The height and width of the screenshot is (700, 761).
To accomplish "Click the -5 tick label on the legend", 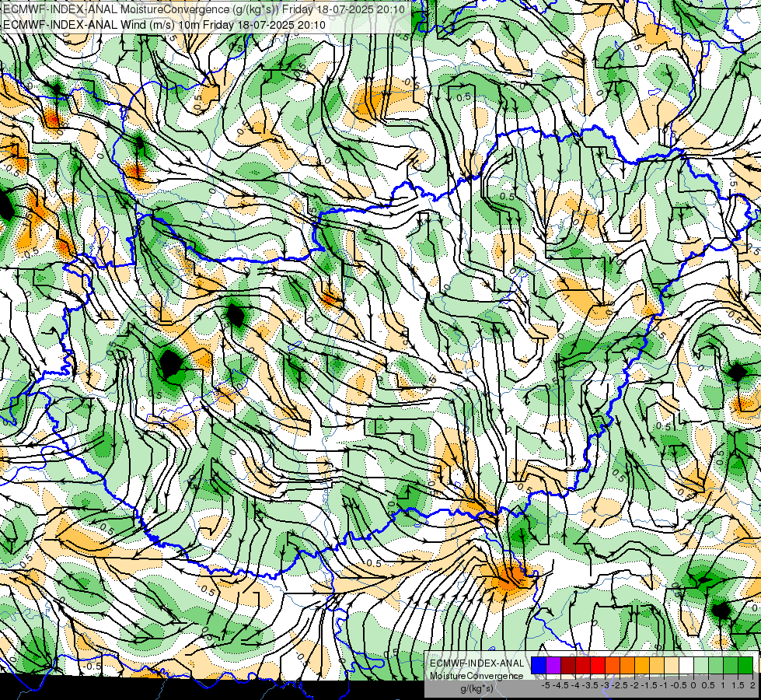I will [x=546, y=685].
